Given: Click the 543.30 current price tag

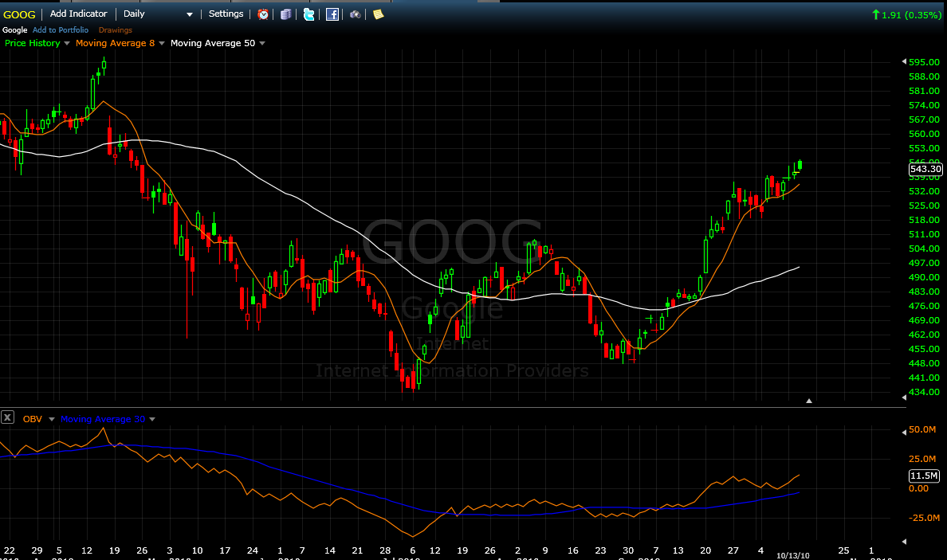Looking at the screenshot, I should click(x=925, y=169).
